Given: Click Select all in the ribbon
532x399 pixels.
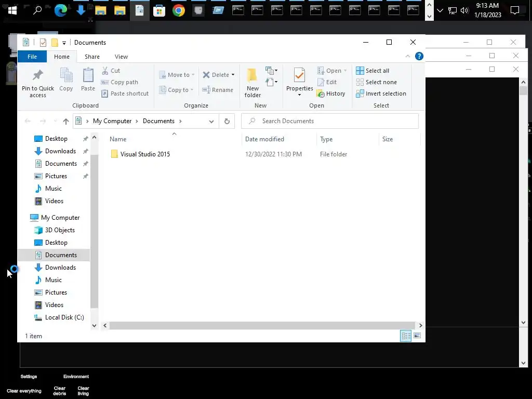Looking at the screenshot, I should point(373,71).
